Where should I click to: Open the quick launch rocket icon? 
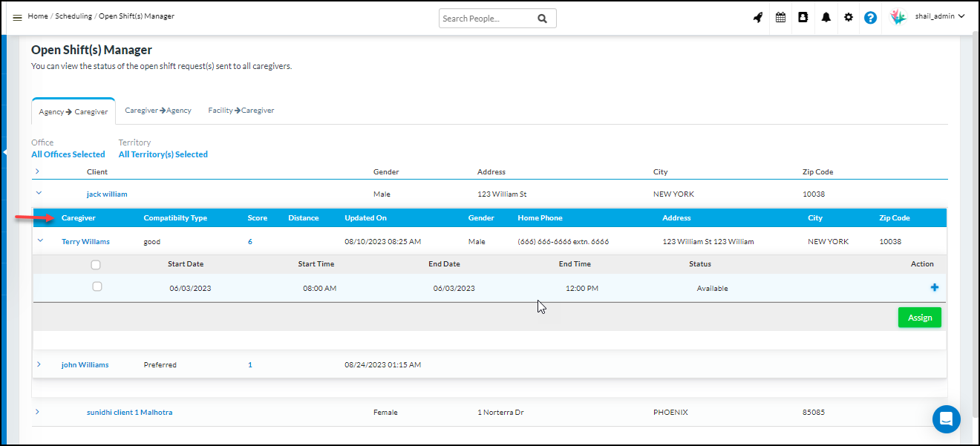click(757, 17)
